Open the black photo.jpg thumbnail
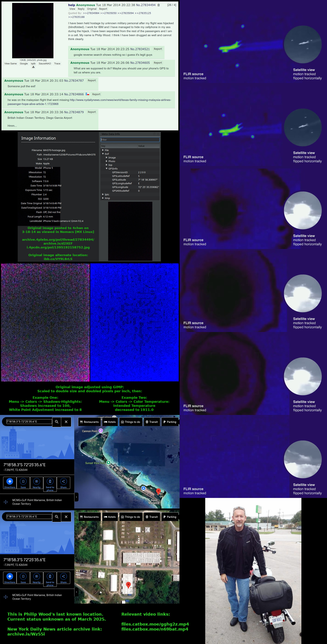327x644 pixels. 33,30
